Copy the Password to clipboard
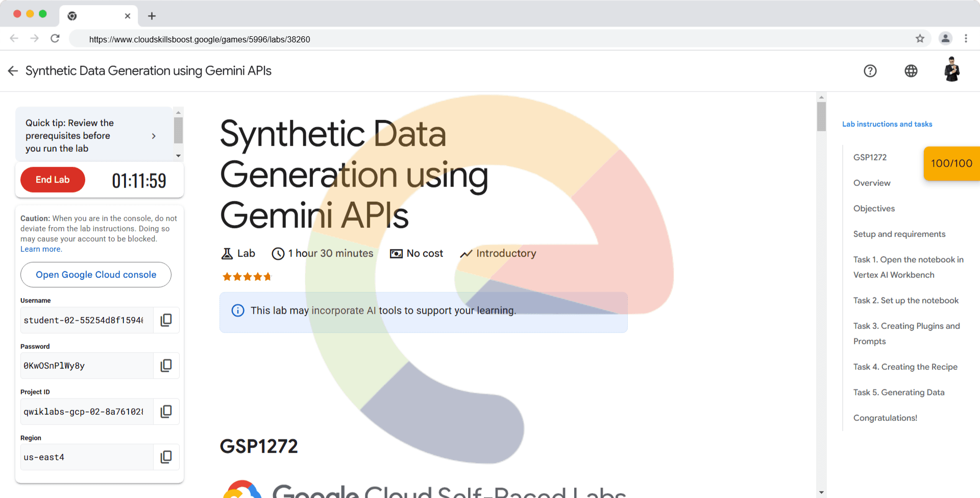Image resolution: width=980 pixels, height=498 pixels. pos(166,366)
